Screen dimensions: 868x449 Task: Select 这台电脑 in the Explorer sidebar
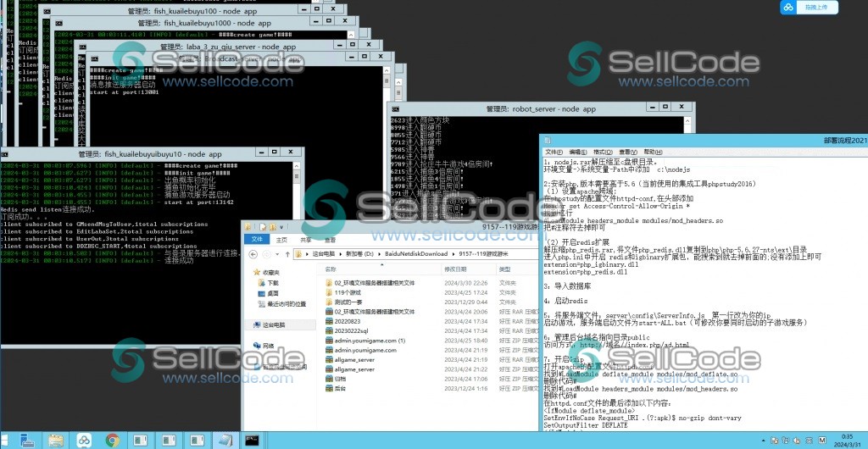tap(275, 325)
